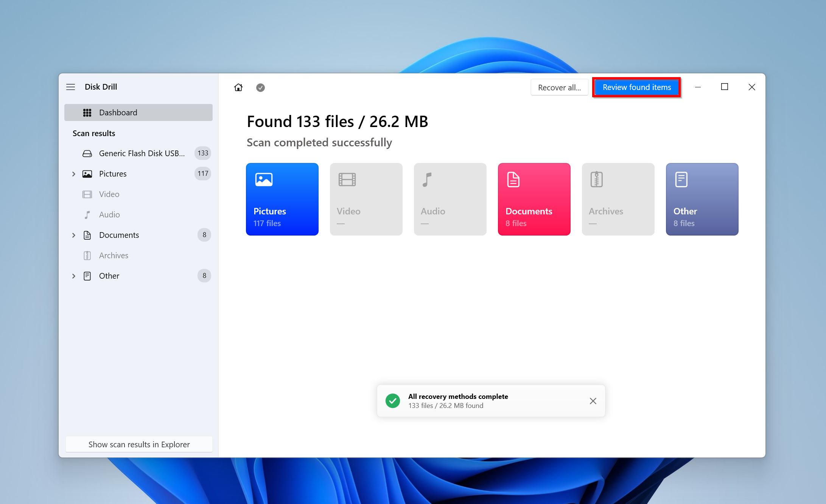Open the hamburger menu
826x504 pixels.
[x=70, y=87]
